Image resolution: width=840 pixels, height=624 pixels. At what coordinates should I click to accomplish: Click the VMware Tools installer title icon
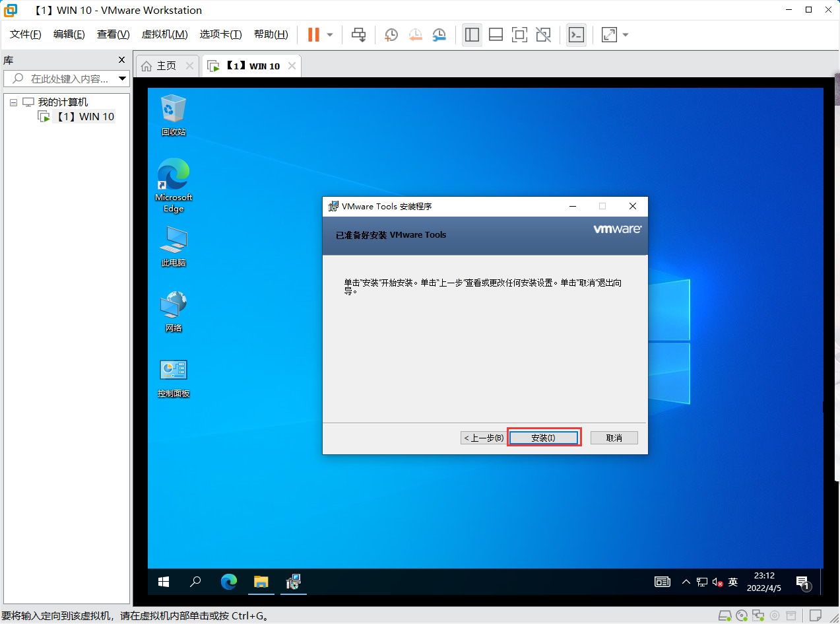click(x=333, y=206)
